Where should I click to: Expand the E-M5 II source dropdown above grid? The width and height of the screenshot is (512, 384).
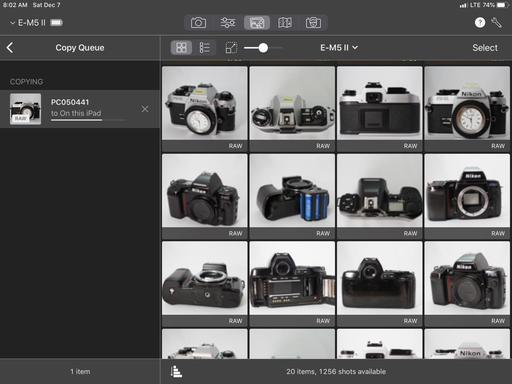(339, 48)
